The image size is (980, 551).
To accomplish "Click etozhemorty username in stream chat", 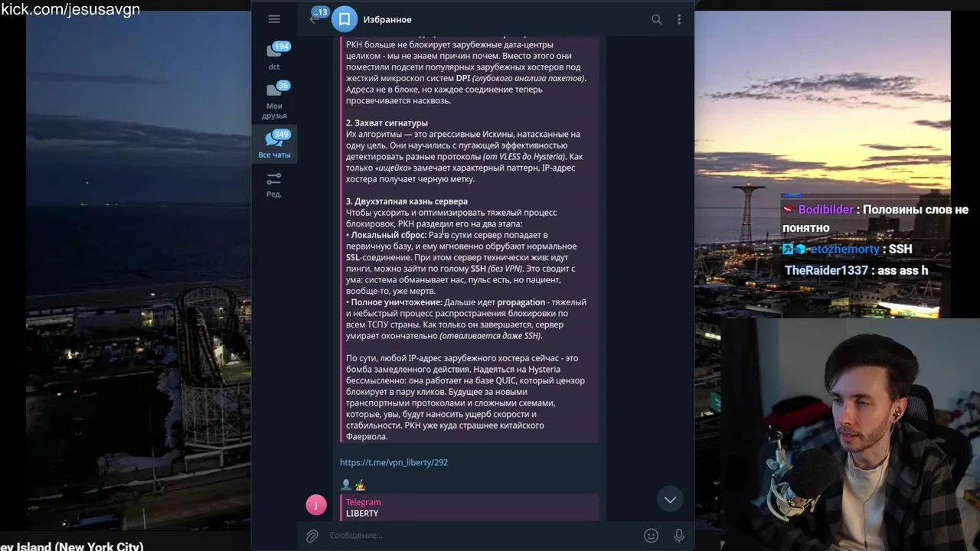I will (x=845, y=249).
